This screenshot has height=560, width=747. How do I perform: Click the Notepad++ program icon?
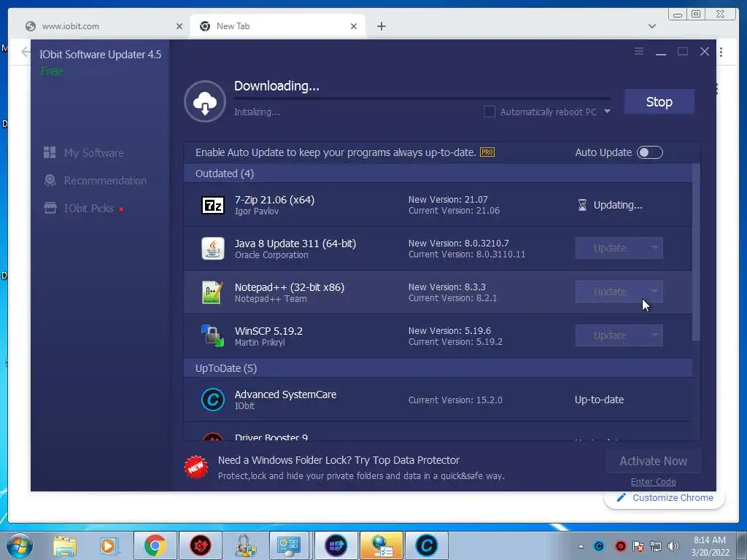pyautogui.click(x=212, y=292)
